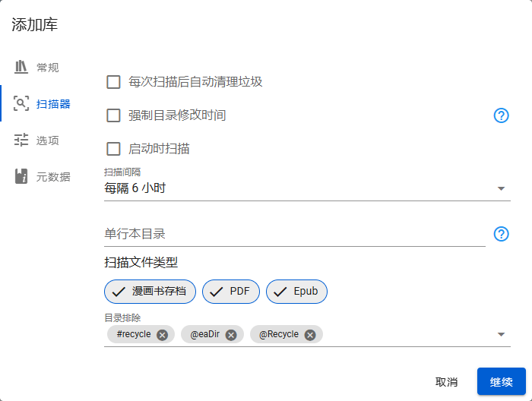
Task: Open the 目录排除 dropdown arrow
Action: click(x=501, y=334)
